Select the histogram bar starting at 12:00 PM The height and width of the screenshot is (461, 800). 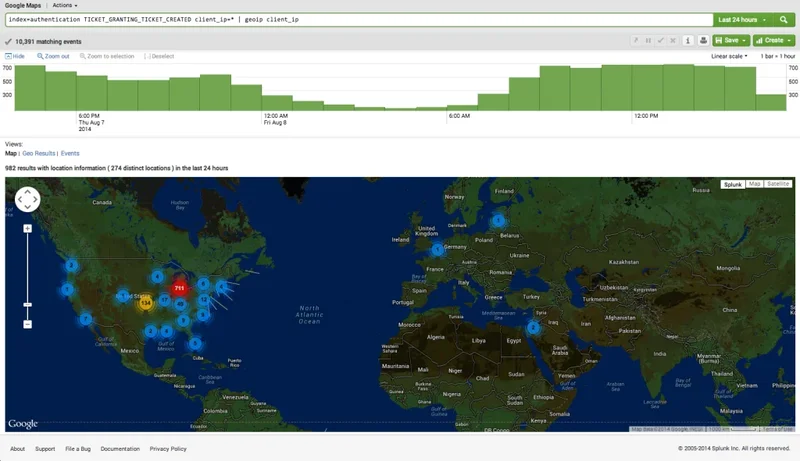tap(647, 88)
